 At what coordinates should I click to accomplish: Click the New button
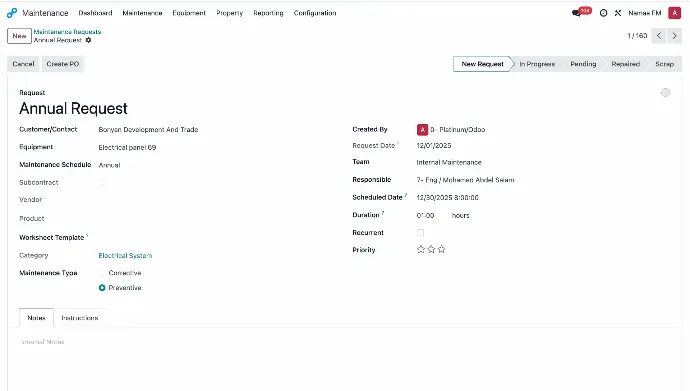pos(19,36)
